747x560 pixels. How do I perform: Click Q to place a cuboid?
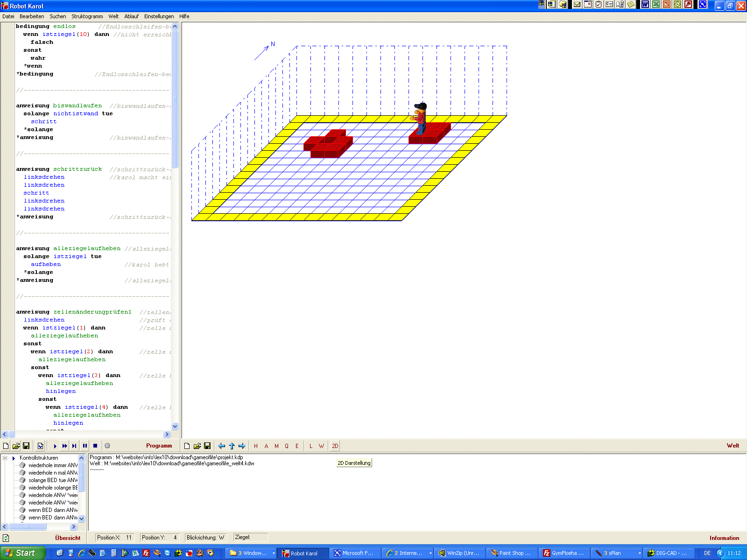[x=287, y=446]
